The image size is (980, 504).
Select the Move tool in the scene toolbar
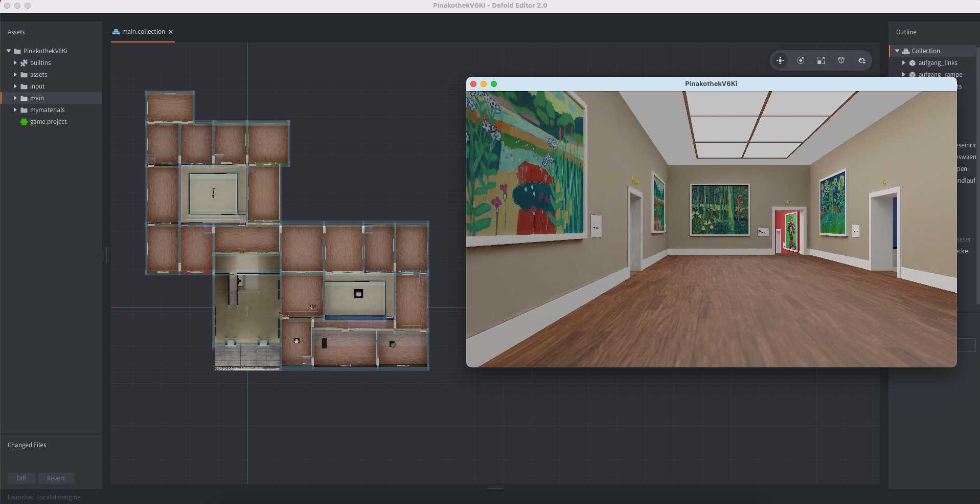click(x=780, y=60)
